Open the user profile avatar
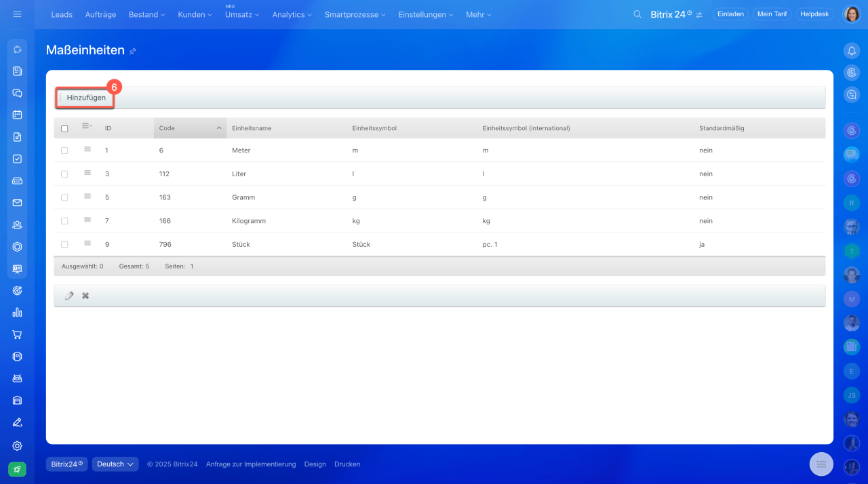 pyautogui.click(x=852, y=14)
